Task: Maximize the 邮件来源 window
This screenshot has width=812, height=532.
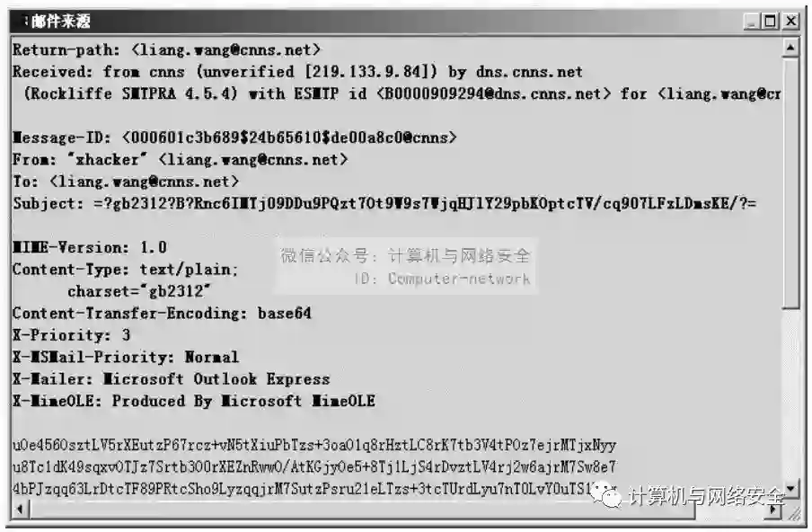Action: [771, 22]
